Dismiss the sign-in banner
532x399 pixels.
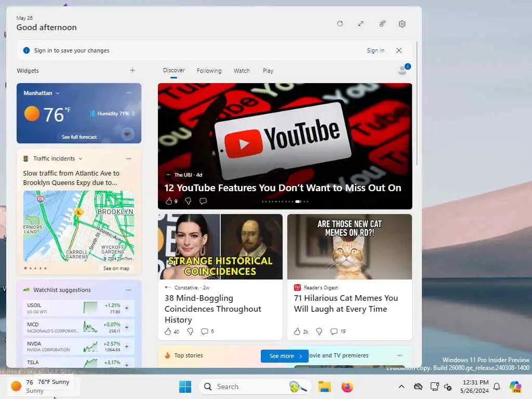399,50
